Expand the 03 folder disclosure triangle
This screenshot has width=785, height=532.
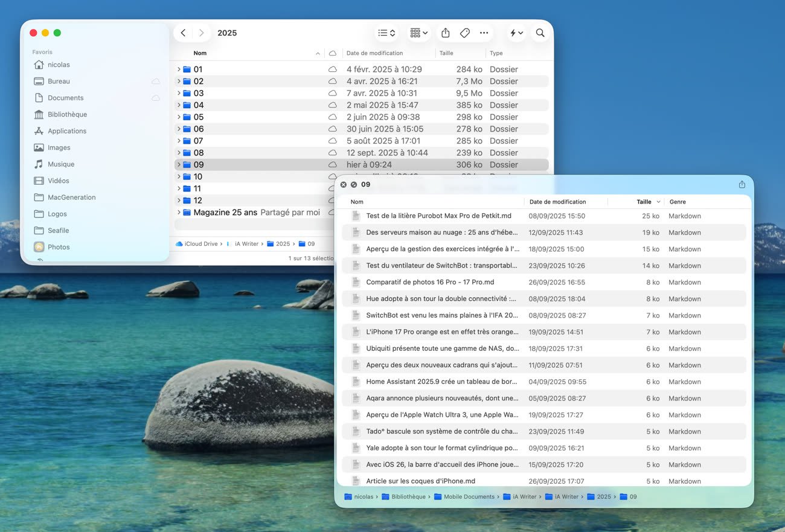coord(179,94)
